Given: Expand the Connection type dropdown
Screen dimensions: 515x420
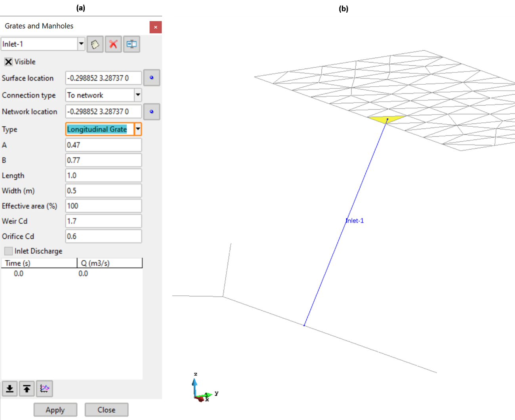Looking at the screenshot, I should click(x=138, y=95).
